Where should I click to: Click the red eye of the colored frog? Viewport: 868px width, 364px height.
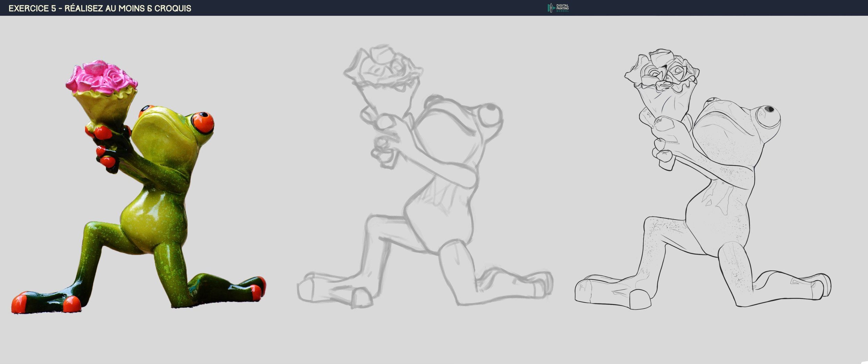pos(202,122)
